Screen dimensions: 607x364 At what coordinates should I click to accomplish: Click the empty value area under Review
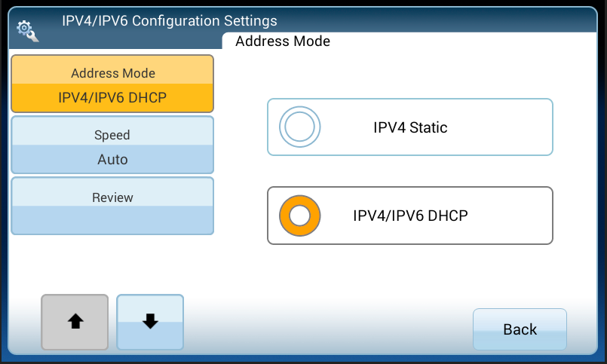[x=112, y=221]
